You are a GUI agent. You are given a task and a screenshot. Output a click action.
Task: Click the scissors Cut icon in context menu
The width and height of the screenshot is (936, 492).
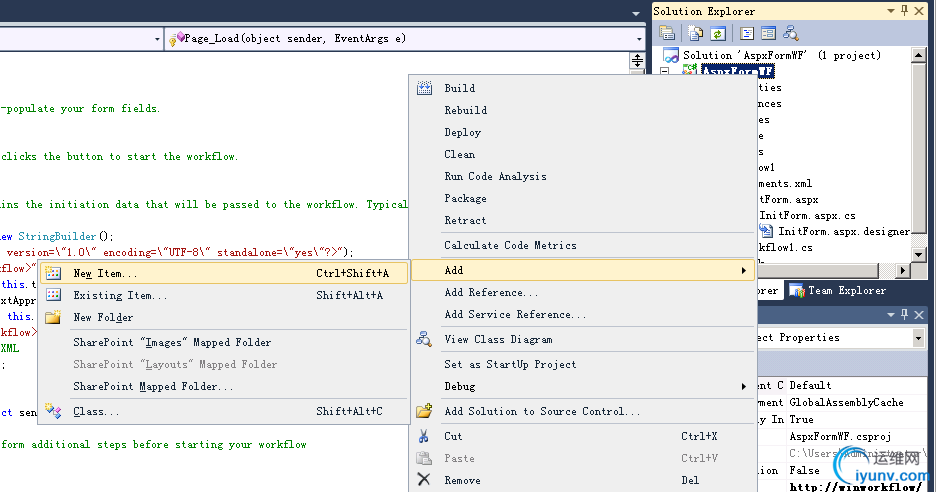tap(424, 436)
